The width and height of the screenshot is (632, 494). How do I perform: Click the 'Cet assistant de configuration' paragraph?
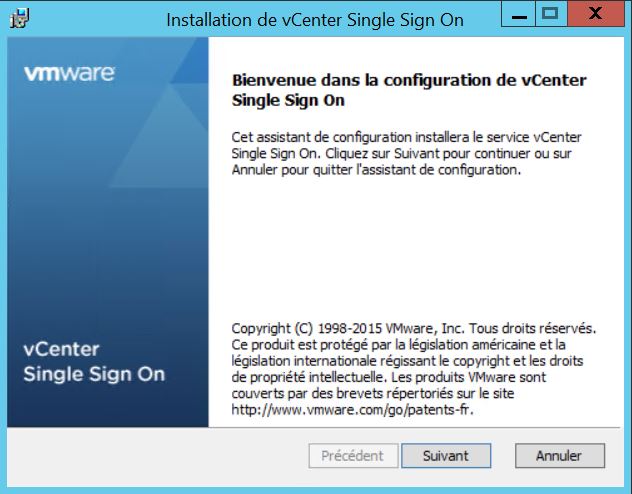coord(405,153)
